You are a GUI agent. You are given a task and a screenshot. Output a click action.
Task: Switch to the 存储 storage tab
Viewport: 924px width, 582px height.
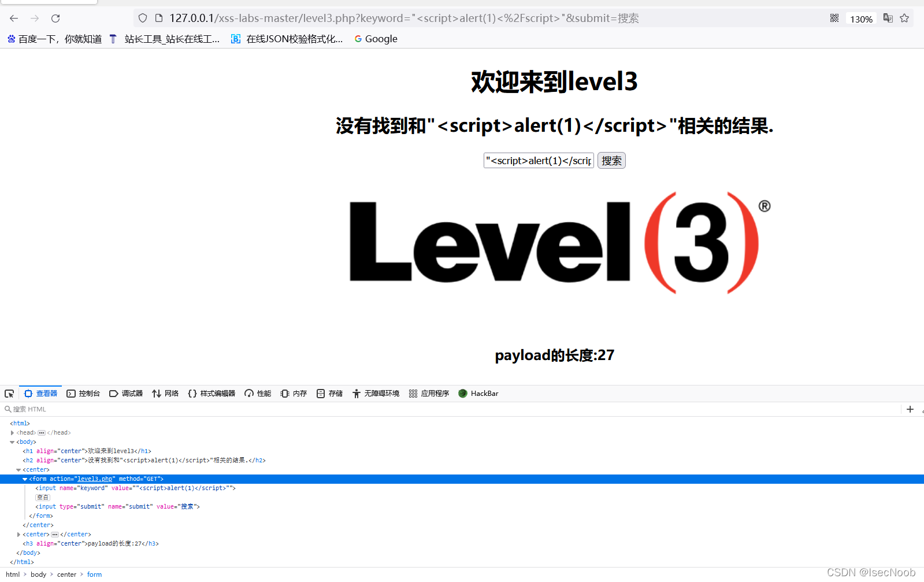point(329,394)
